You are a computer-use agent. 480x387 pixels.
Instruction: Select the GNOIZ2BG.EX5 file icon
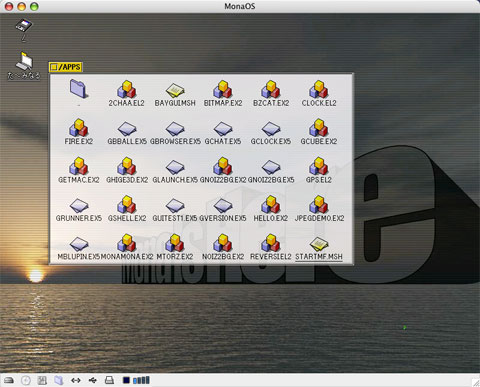[271, 167]
